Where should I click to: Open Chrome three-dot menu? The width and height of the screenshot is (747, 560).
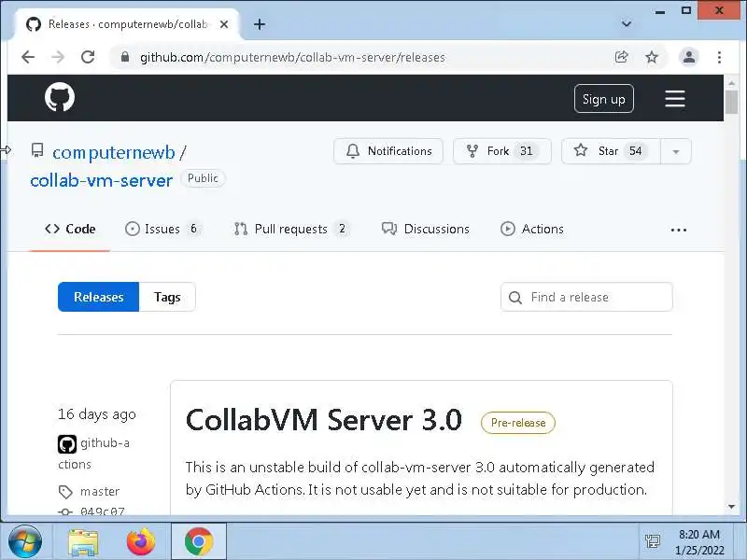pyautogui.click(x=719, y=57)
